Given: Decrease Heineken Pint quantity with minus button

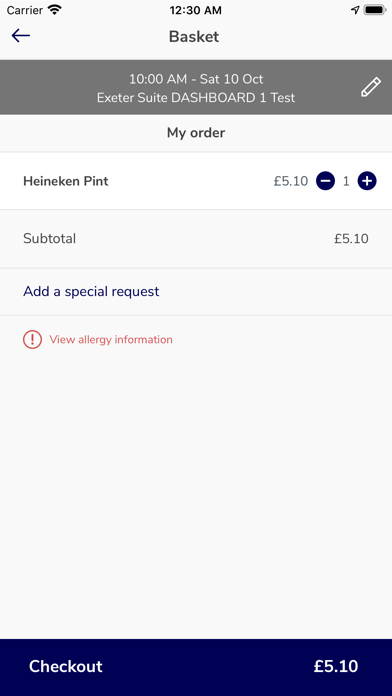Looking at the screenshot, I should 325,181.
